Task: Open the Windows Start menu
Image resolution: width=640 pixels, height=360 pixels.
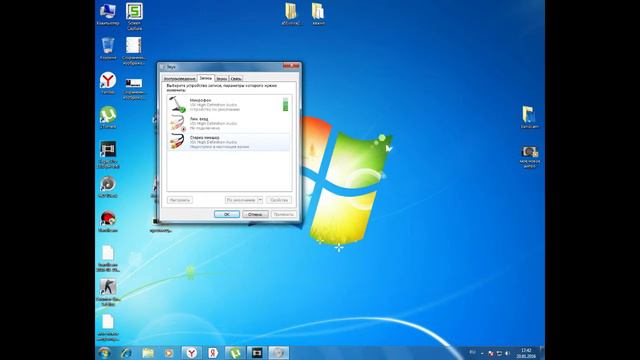Action: click(x=104, y=353)
